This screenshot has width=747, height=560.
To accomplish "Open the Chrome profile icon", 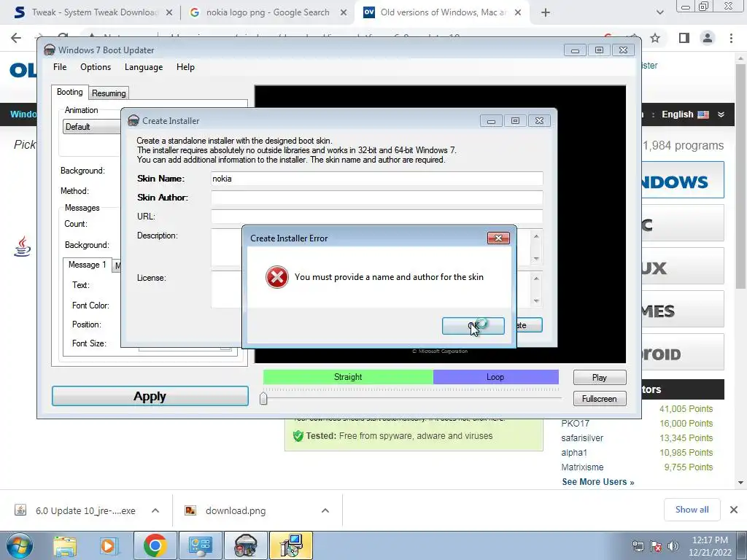I will [708, 38].
